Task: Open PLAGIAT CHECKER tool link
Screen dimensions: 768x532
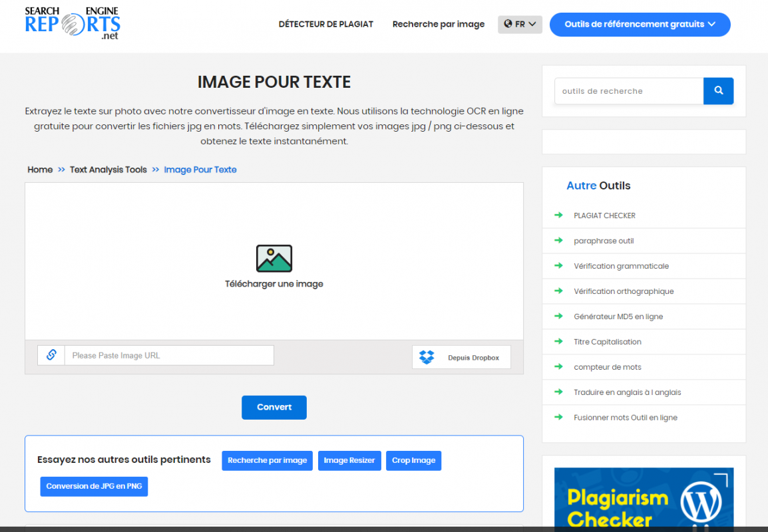Action: click(604, 215)
